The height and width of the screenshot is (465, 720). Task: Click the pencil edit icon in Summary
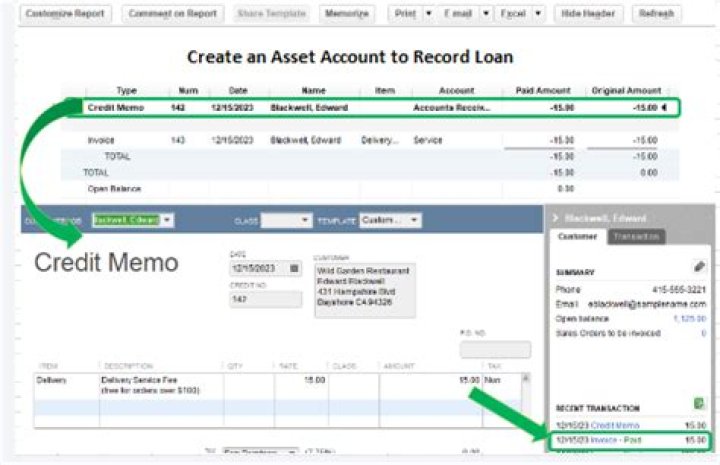pyautogui.click(x=699, y=267)
